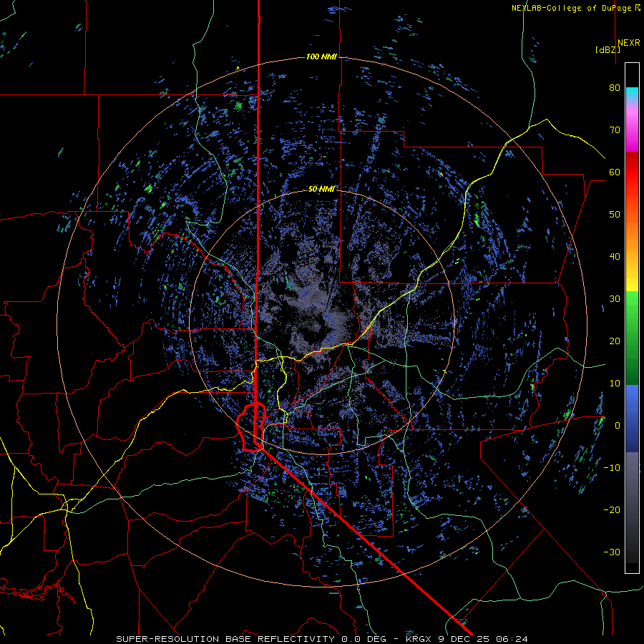Click the -10 dBZ legend value
644x644 pixels.
click(x=612, y=468)
